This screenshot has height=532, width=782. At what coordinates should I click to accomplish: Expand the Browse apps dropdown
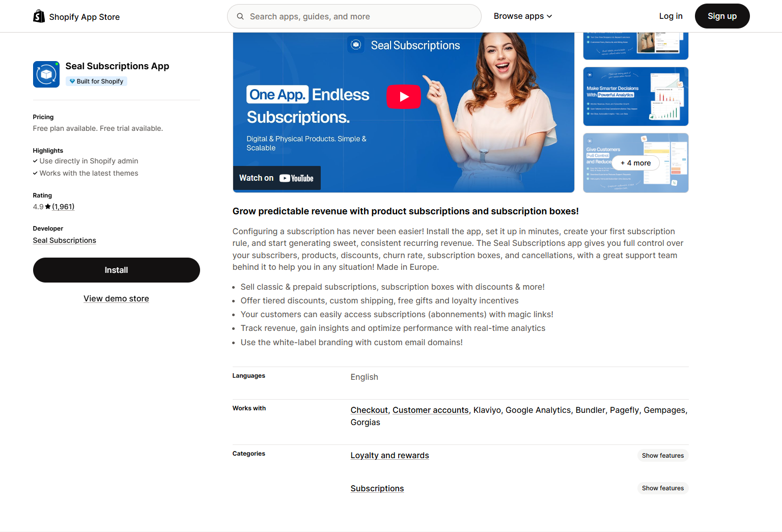pyautogui.click(x=523, y=16)
